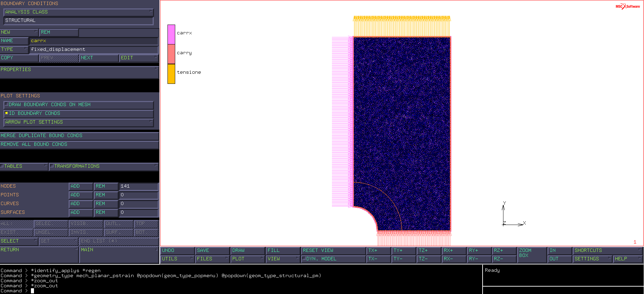644x294 pixels.
Task: Click RY- rotate button
Action: 480,259
